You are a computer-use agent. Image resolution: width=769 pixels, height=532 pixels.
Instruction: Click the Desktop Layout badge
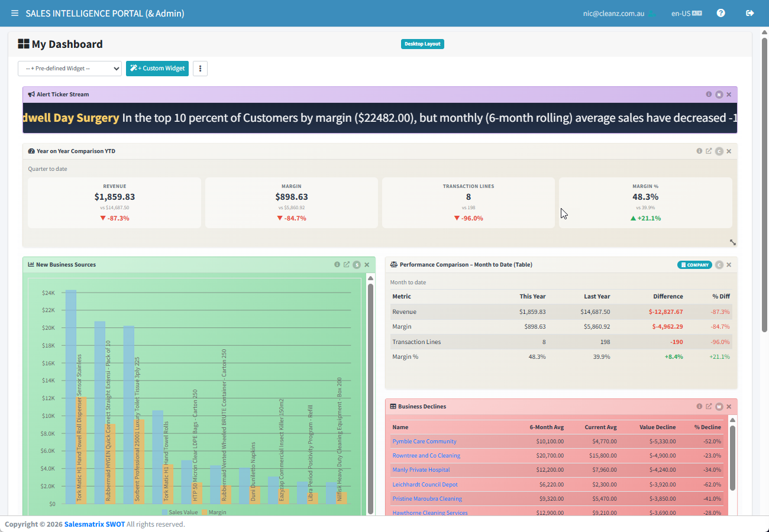(x=422, y=44)
